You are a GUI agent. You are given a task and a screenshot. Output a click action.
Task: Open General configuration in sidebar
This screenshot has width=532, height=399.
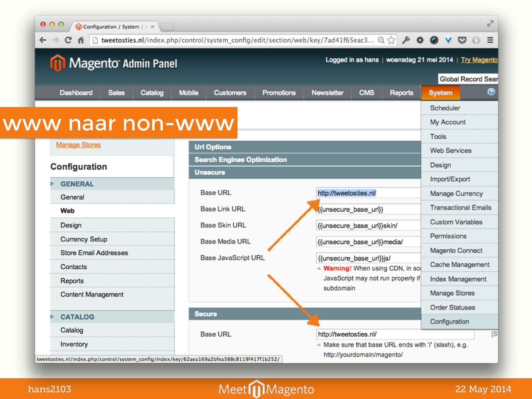[x=112, y=197]
